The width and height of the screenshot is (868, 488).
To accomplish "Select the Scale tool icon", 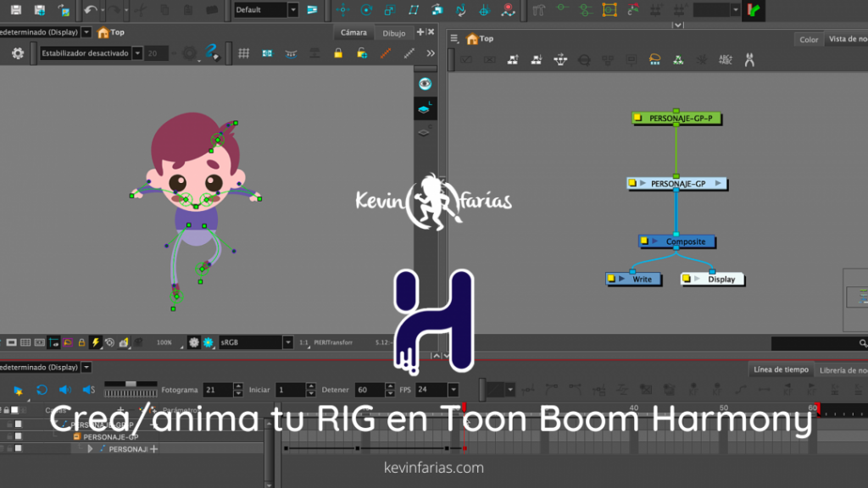I will (x=390, y=9).
